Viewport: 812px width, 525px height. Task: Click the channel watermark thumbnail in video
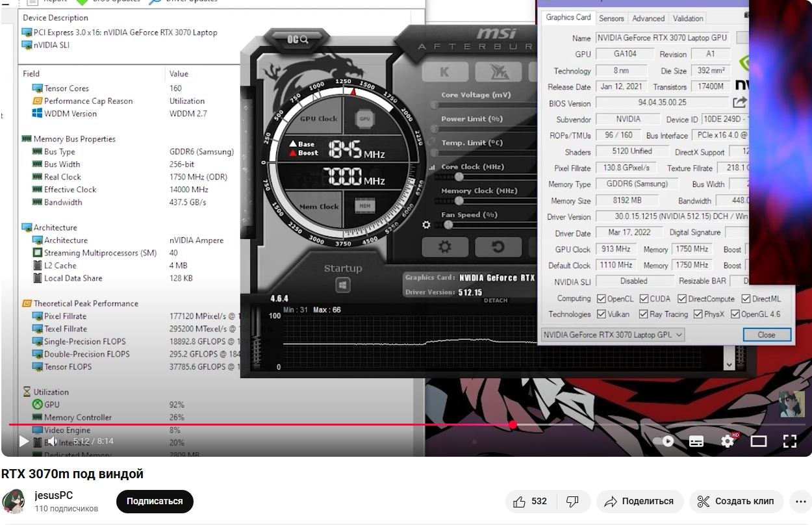792,404
